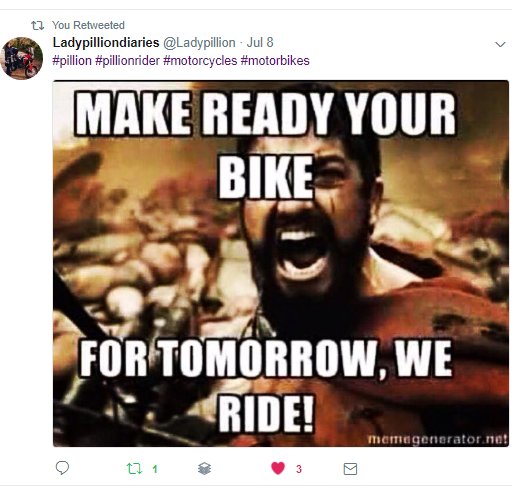Viewport: 512px width, 488px height.
Task: Click the stacked layers Buffer icon
Action: click(x=204, y=468)
